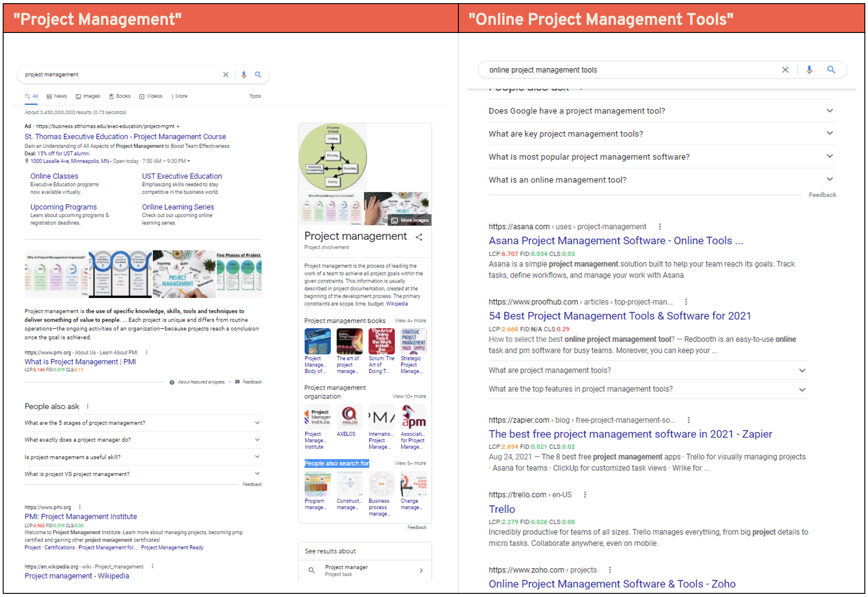Image resolution: width=868 pixels, height=597 pixels.
Task: Open options menu for the trello.com result
Action: [x=585, y=495]
